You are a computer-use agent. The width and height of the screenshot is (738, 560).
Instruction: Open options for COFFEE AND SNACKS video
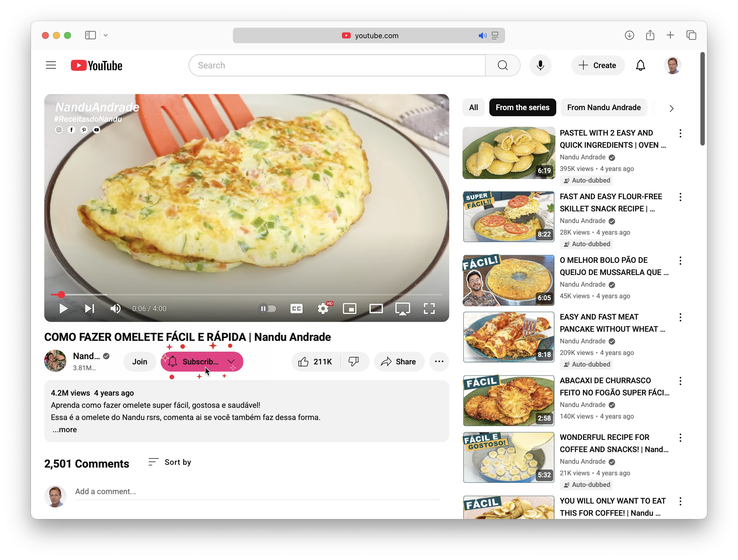coord(680,438)
